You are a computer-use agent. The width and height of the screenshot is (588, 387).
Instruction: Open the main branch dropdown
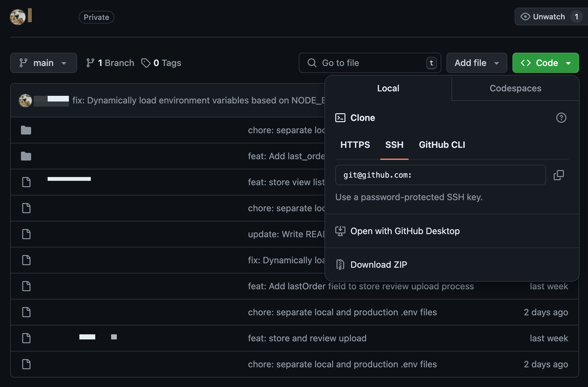pos(43,63)
